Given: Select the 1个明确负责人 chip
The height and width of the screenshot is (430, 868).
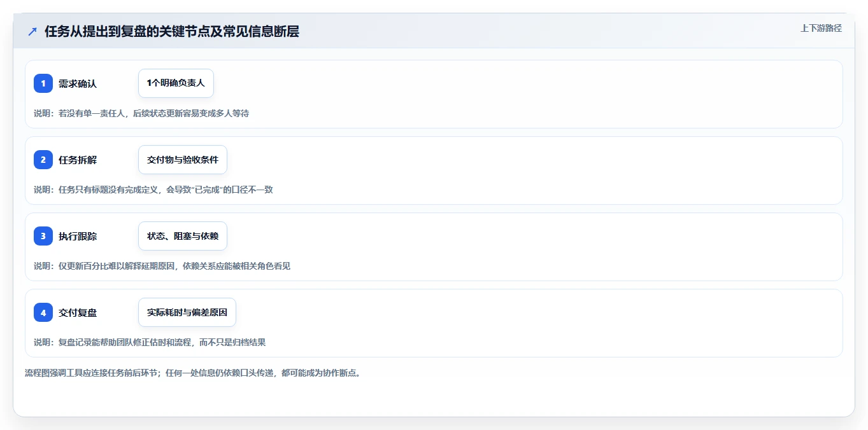Looking at the screenshot, I should pos(176,83).
